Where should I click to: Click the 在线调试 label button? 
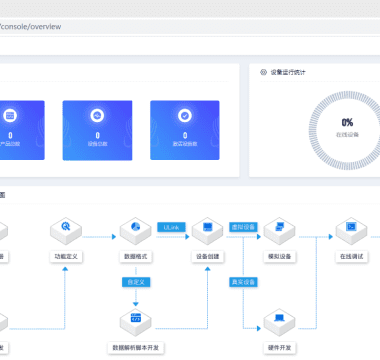[351, 256]
